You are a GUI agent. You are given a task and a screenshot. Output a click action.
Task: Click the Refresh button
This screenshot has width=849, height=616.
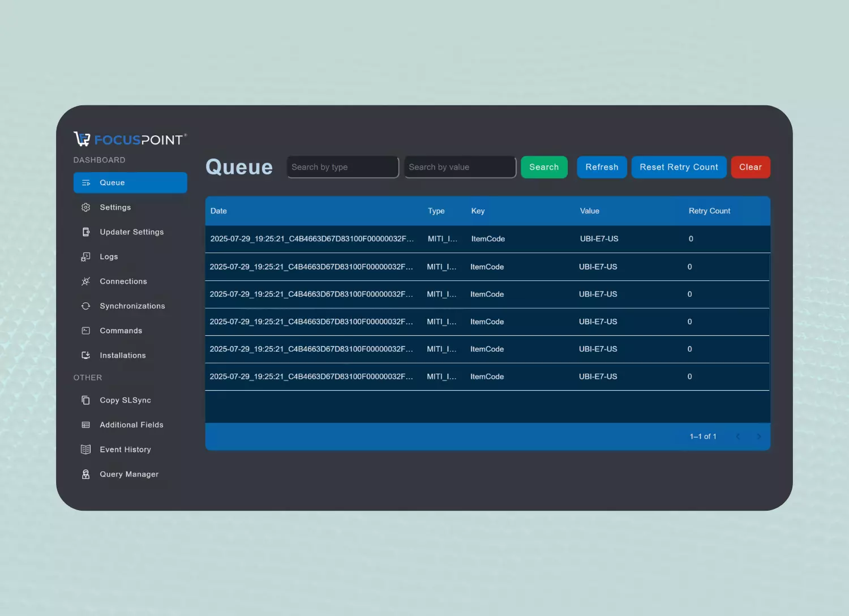(x=602, y=167)
